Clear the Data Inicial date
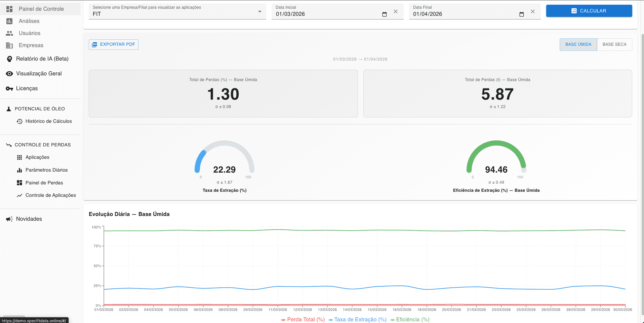 [396, 11]
